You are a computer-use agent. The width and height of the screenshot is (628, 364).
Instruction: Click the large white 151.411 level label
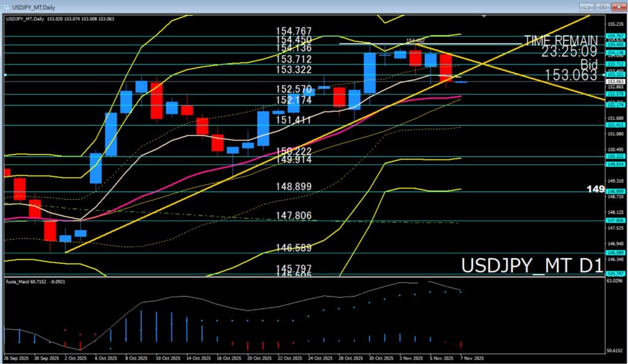point(294,121)
